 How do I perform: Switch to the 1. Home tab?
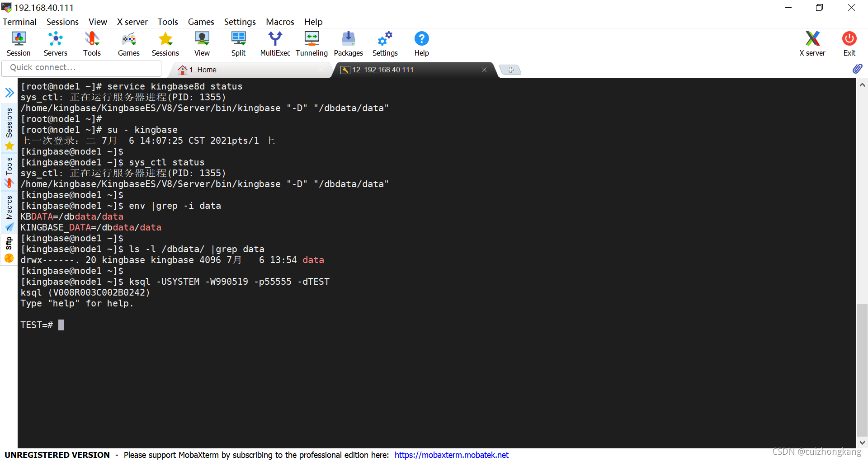point(250,70)
